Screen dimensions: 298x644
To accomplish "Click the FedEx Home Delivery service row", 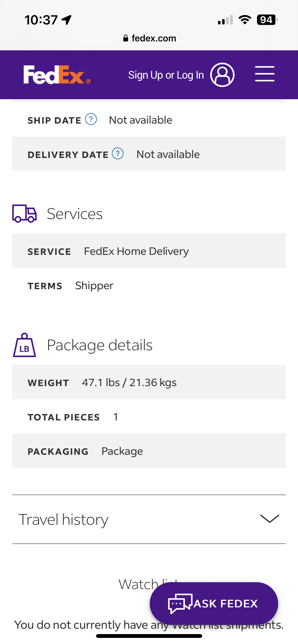I will click(x=149, y=251).
